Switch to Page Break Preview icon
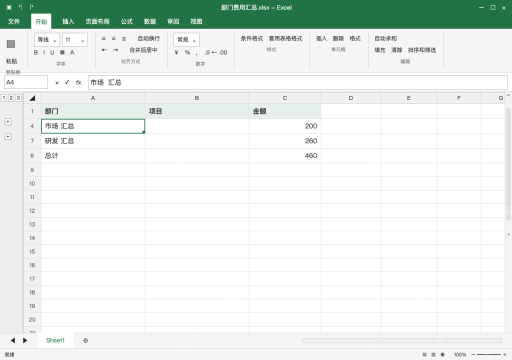This screenshot has width=512, height=360. tap(443, 355)
